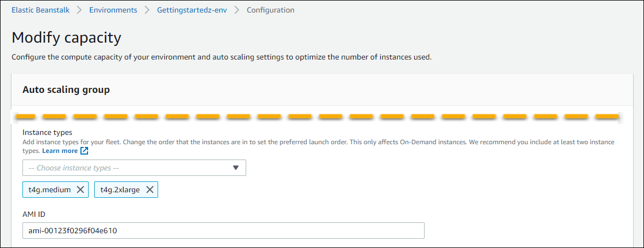Click the chevron after Environments breadcrumb
The image size is (644, 248).
147,10
